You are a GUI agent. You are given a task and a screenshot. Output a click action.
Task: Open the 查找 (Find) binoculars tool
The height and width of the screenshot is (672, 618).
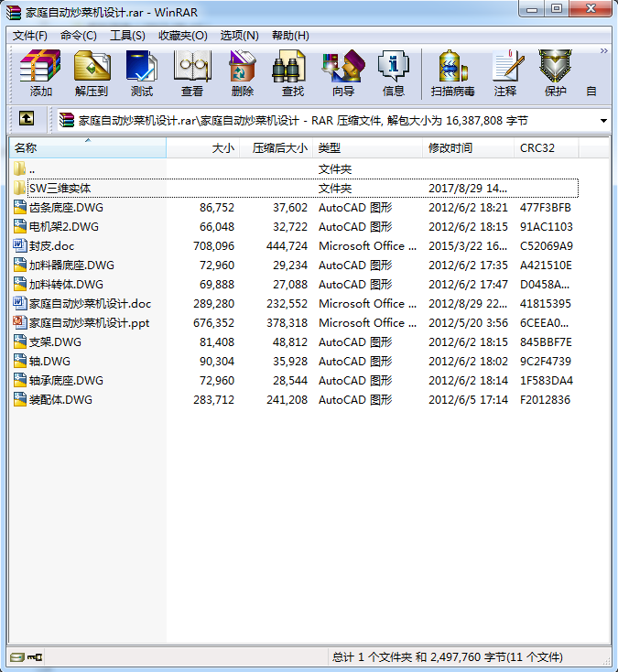[292, 73]
